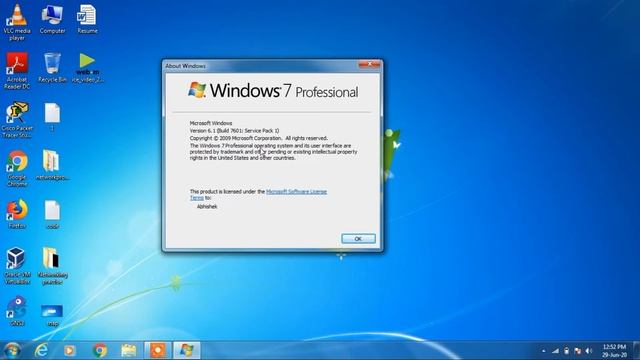The height and width of the screenshot is (360, 640).
Task: Select the Recycle Bin icon
Action: point(52,67)
